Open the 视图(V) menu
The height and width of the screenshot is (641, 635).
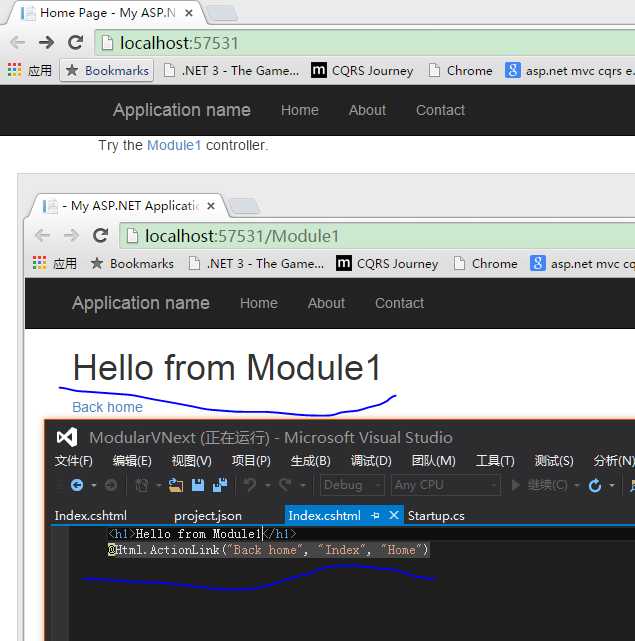pos(191,461)
